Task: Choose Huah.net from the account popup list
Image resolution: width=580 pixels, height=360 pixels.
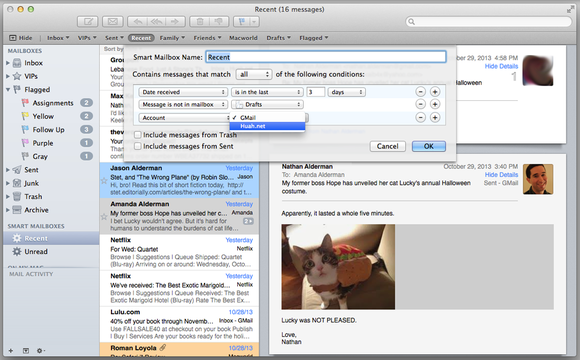Action: pos(267,126)
